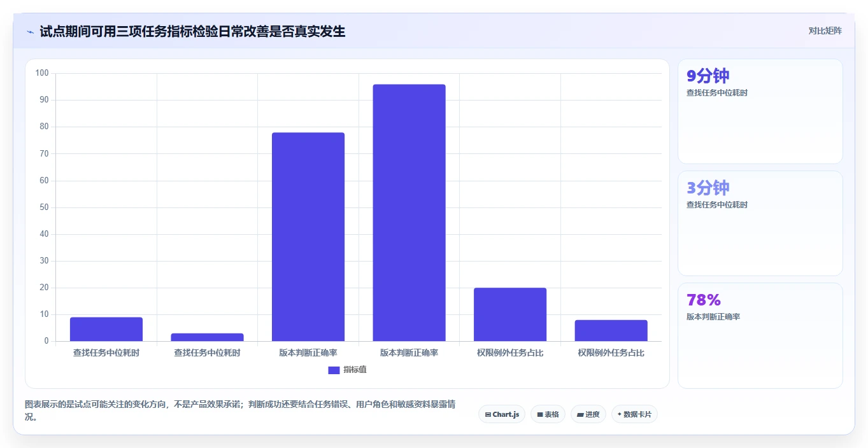This screenshot has width=868, height=448.
Task: Click the label under the 78% value
Action: point(713,317)
